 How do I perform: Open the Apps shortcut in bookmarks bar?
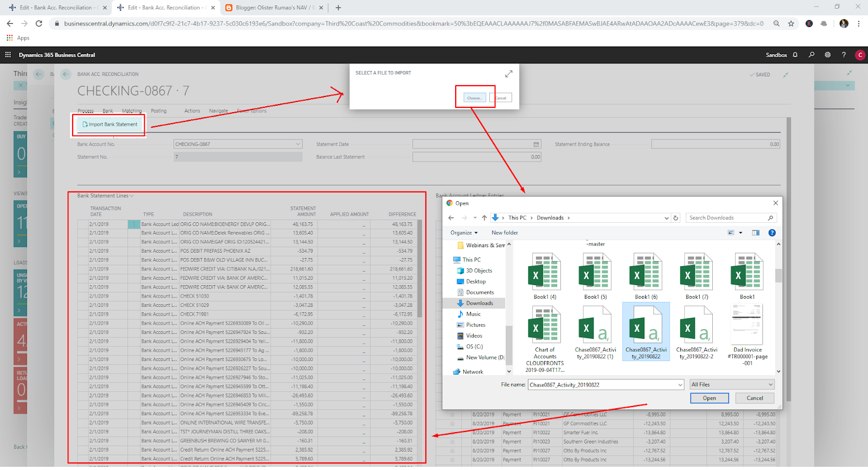coord(18,38)
